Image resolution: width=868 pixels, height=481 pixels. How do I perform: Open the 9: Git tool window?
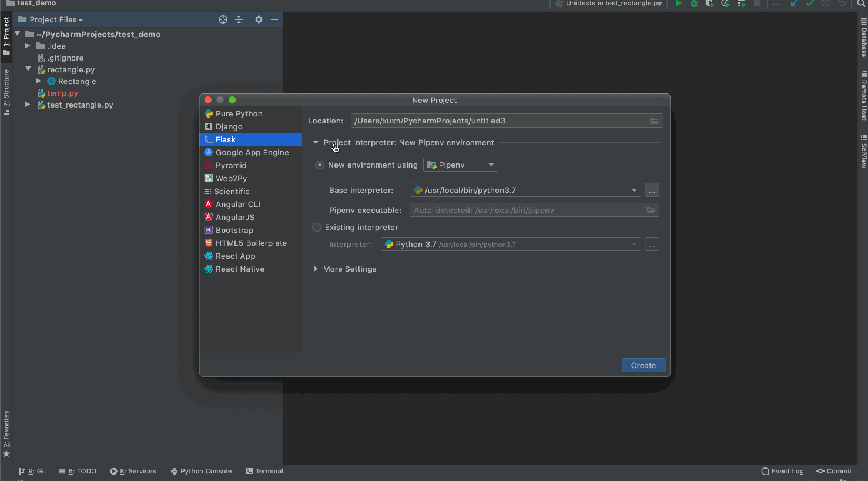(x=32, y=471)
